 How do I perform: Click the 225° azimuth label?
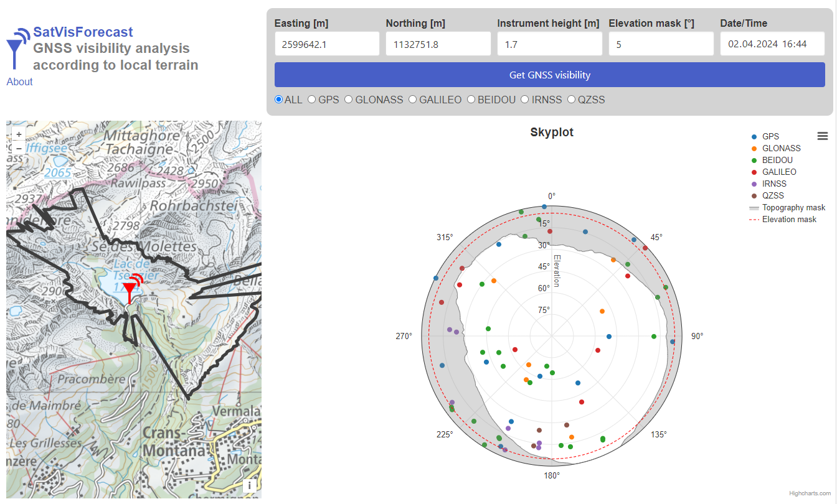click(x=445, y=434)
